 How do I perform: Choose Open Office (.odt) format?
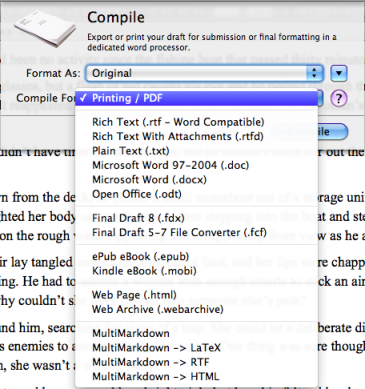(197, 194)
